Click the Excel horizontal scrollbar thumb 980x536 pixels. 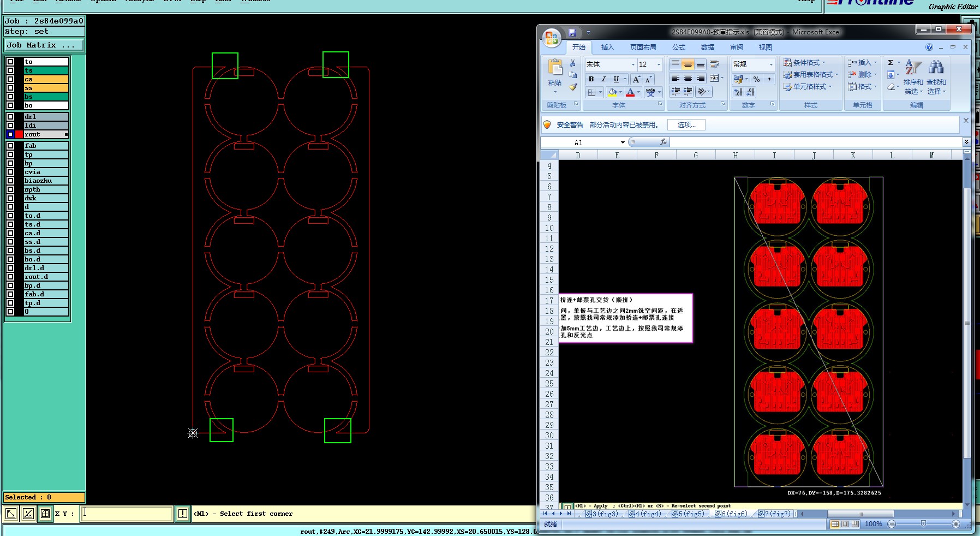pyautogui.click(x=861, y=514)
